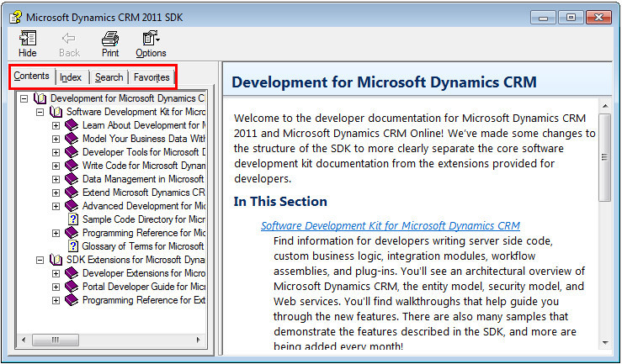Click the open book icon beside SDK Extensions
622x364 pixels.
coord(56,260)
